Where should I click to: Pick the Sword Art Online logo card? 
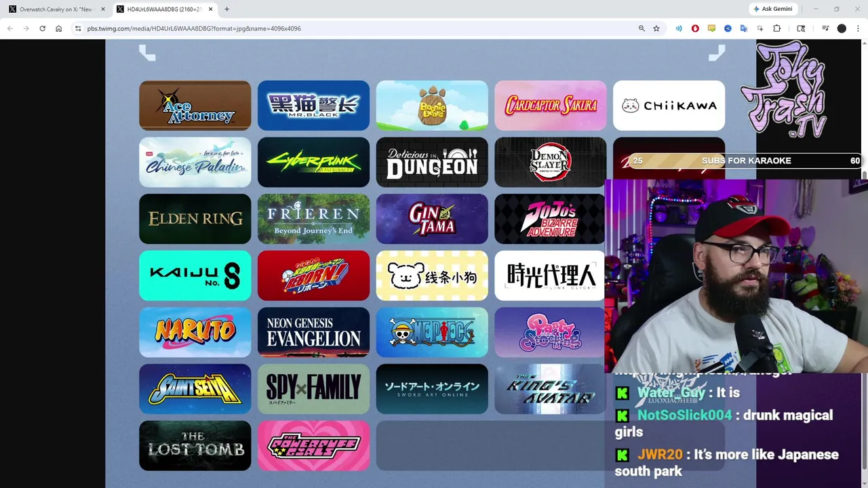click(x=432, y=389)
